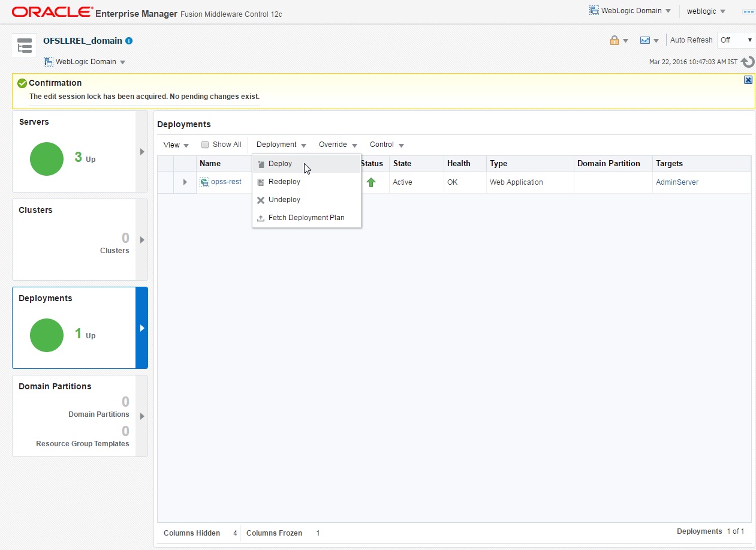
Task: Click the lock icon for edit session
Action: click(x=614, y=40)
